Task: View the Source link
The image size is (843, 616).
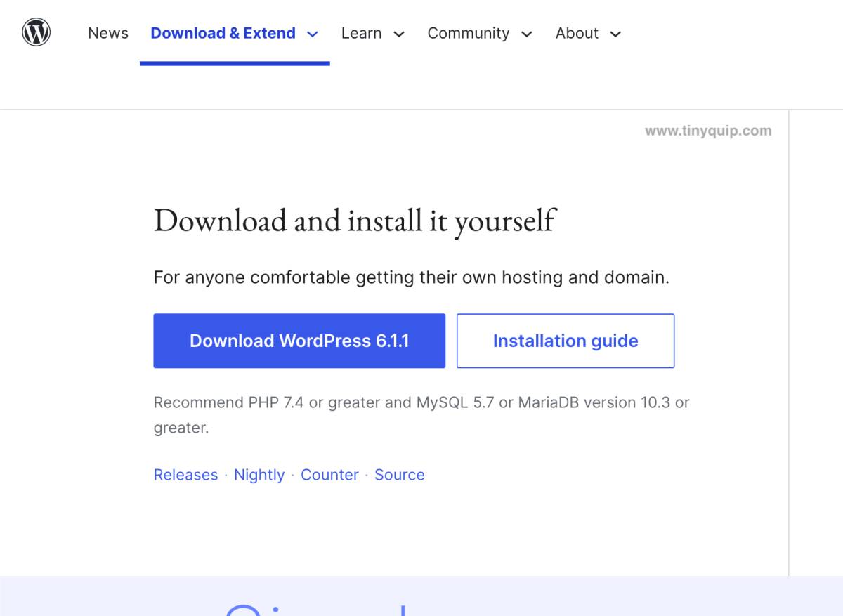Action: coord(399,475)
